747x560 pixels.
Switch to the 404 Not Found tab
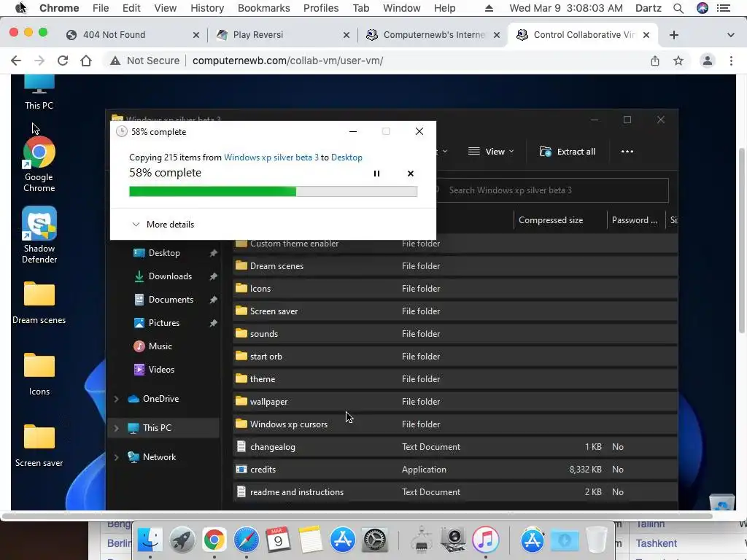133,35
